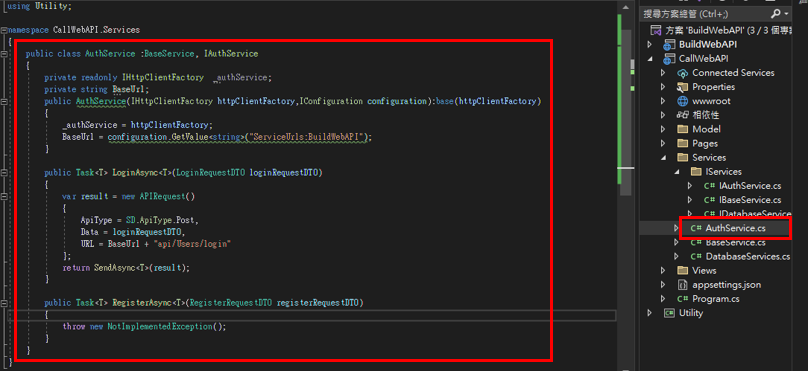Click the 'using Utility;' line

click(39, 6)
